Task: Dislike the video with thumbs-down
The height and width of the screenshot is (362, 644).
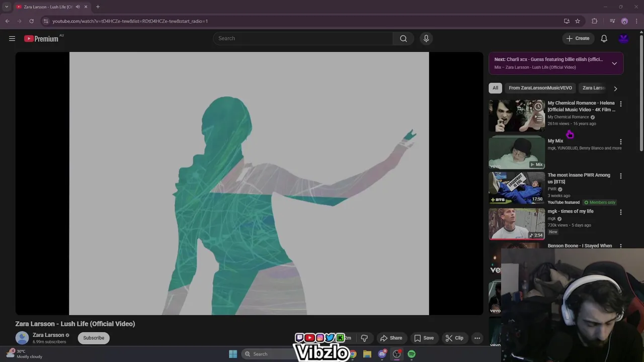Action: point(364,338)
